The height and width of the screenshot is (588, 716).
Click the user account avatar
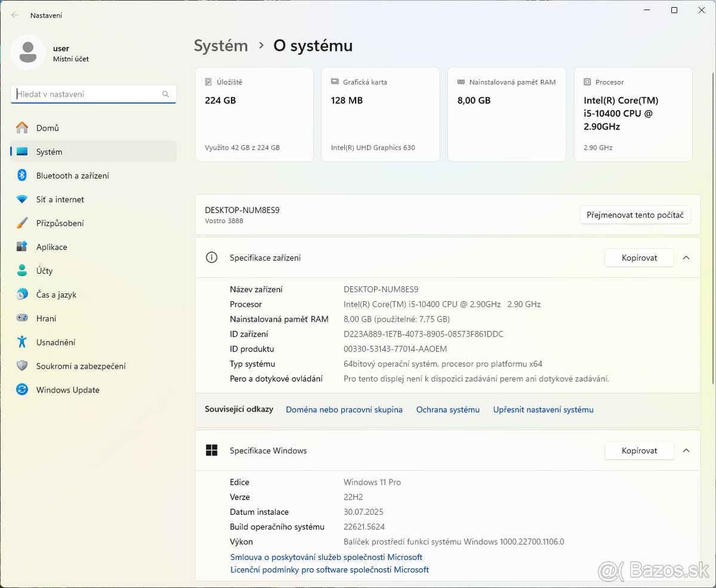pos(27,52)
